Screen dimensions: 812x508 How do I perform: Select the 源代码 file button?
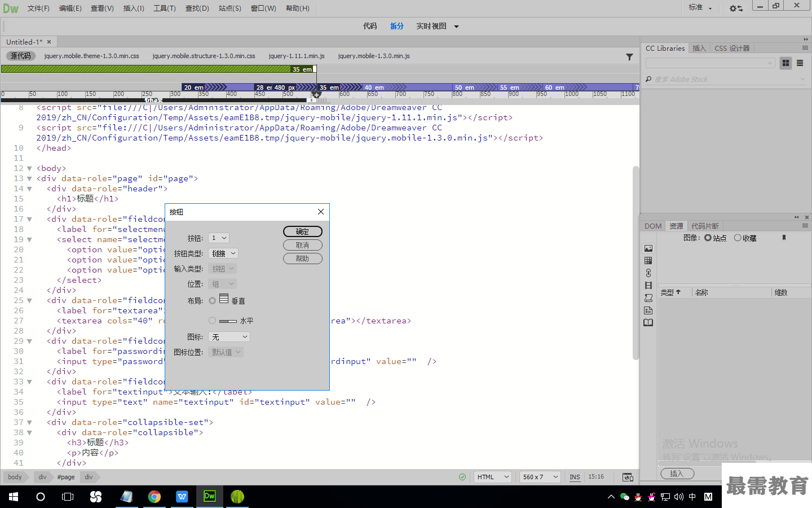pos(20,56)
